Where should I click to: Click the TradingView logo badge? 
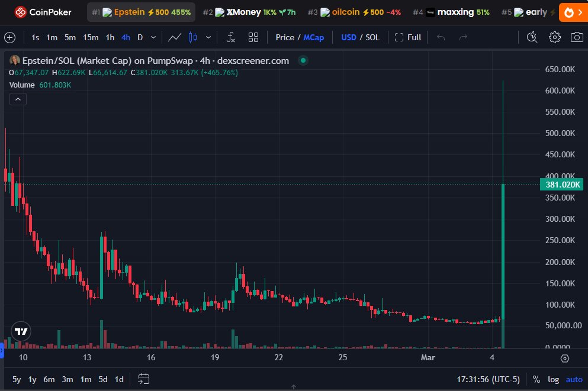coord(21,331)
